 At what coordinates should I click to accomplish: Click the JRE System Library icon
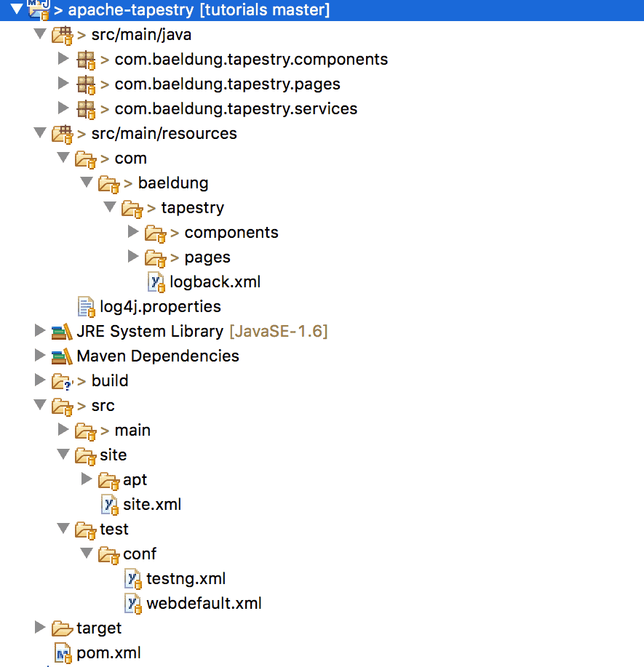[62, 332]
